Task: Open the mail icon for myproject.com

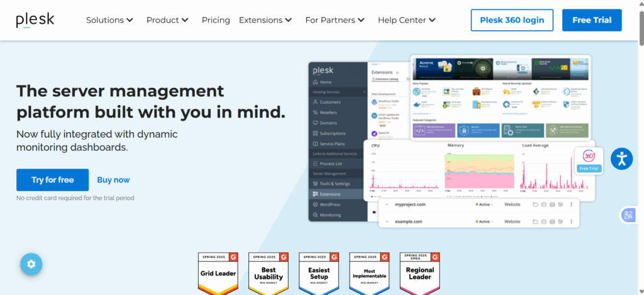Action: [x=543, y=204]
